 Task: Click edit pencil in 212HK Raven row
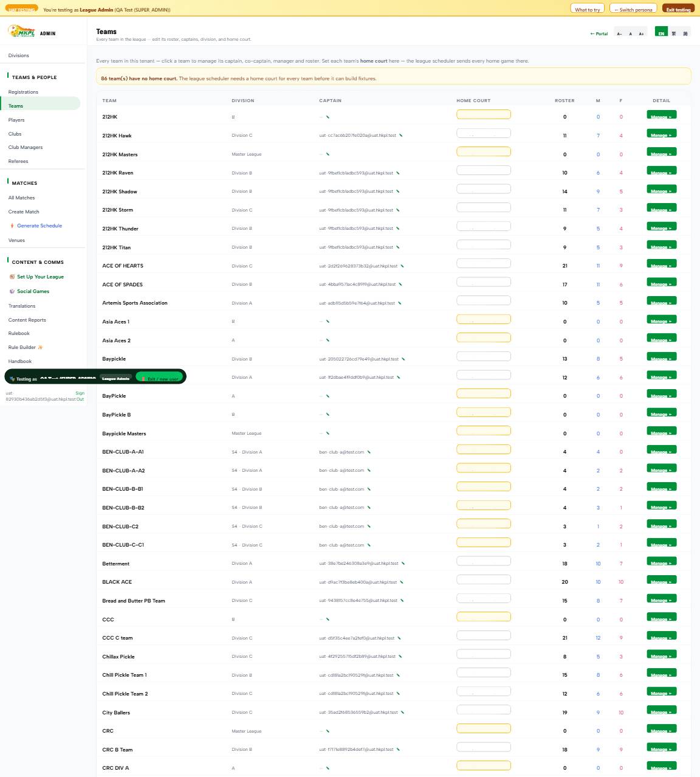398,173
